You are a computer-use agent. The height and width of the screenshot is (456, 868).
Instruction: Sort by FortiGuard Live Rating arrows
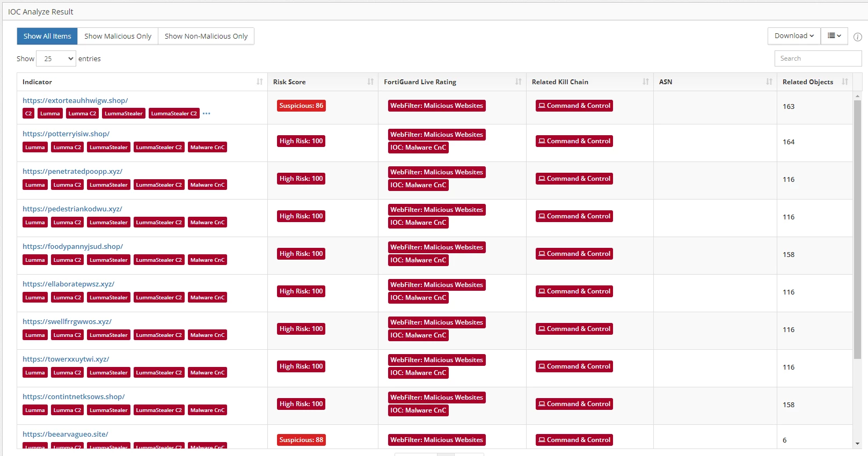pos(519,82)
